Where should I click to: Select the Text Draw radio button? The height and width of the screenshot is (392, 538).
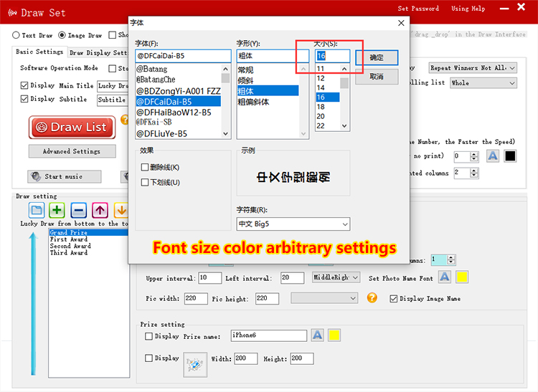pos(16,34)
